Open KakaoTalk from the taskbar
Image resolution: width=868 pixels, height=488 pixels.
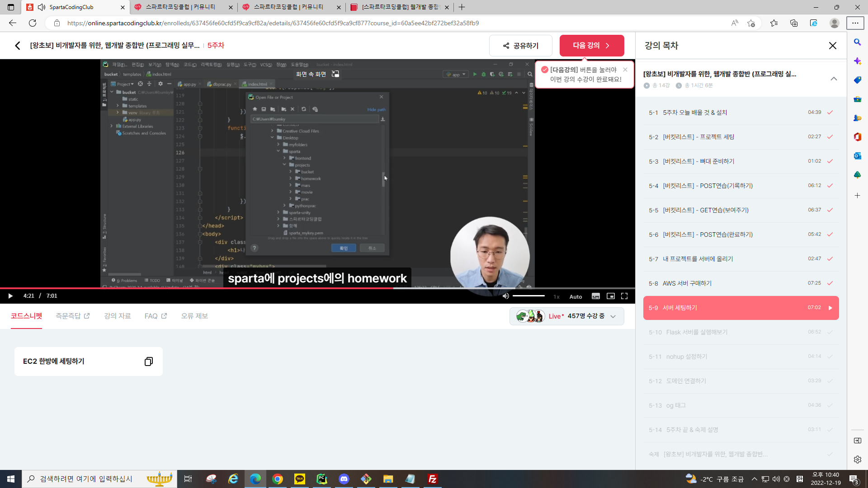[300, 479]
